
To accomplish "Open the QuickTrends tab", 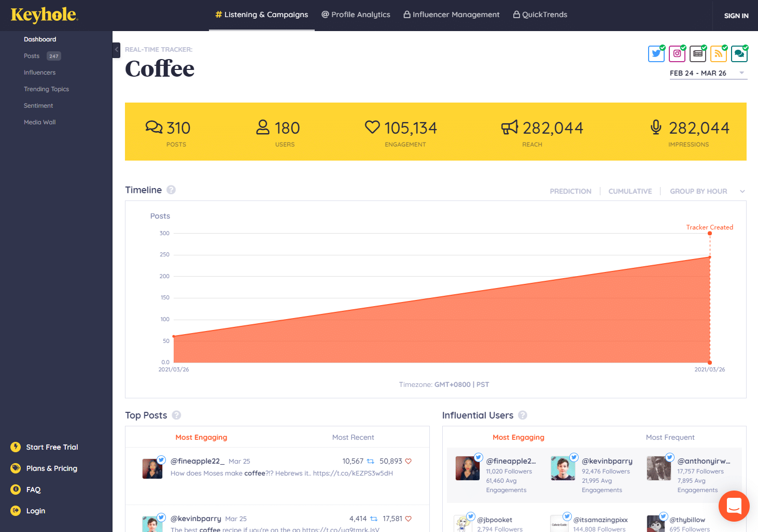I will [540, 15].
